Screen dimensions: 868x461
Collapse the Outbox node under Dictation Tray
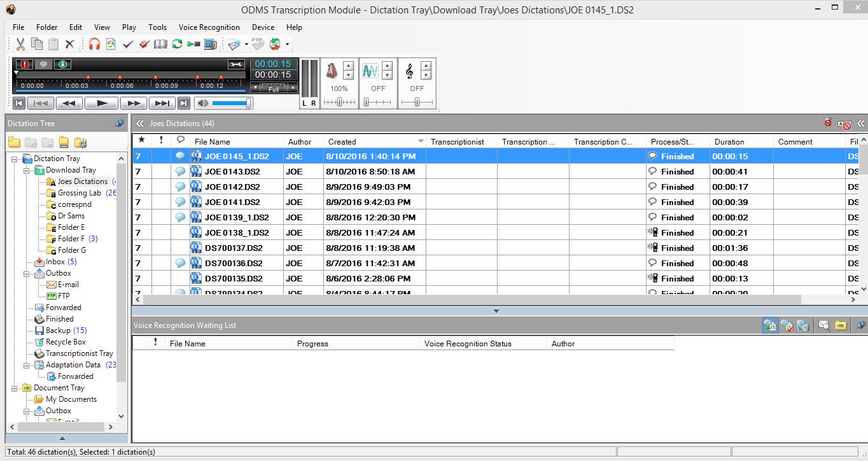26,273
